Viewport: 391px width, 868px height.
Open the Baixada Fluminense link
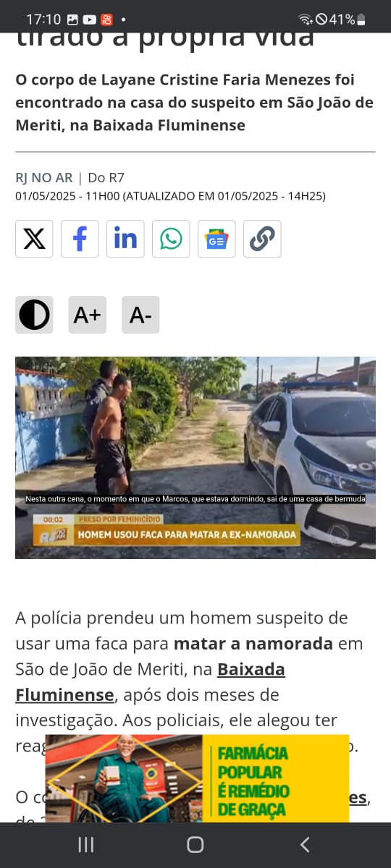[x=151, y=682]
